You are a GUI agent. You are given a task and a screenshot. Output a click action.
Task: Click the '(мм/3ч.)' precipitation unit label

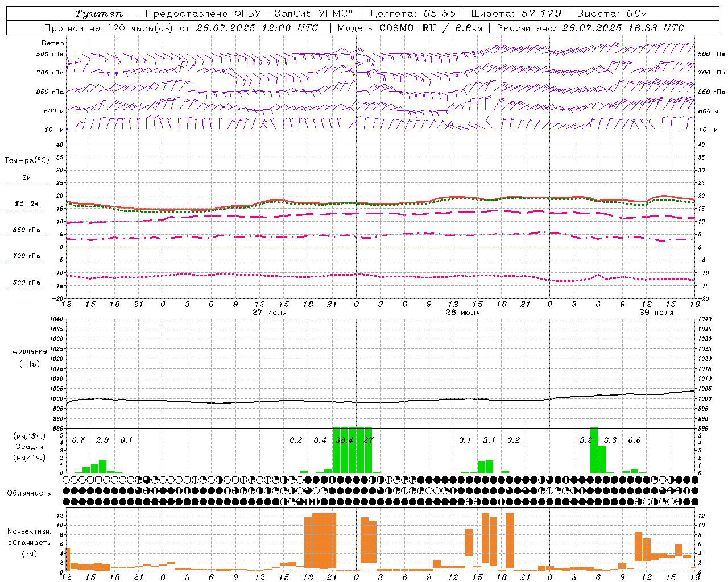[30, 436]
